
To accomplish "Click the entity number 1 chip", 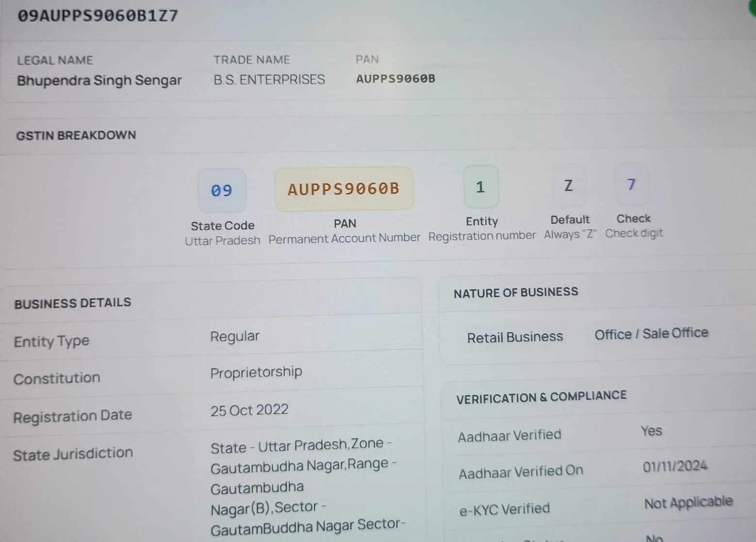I will (480, 187).
